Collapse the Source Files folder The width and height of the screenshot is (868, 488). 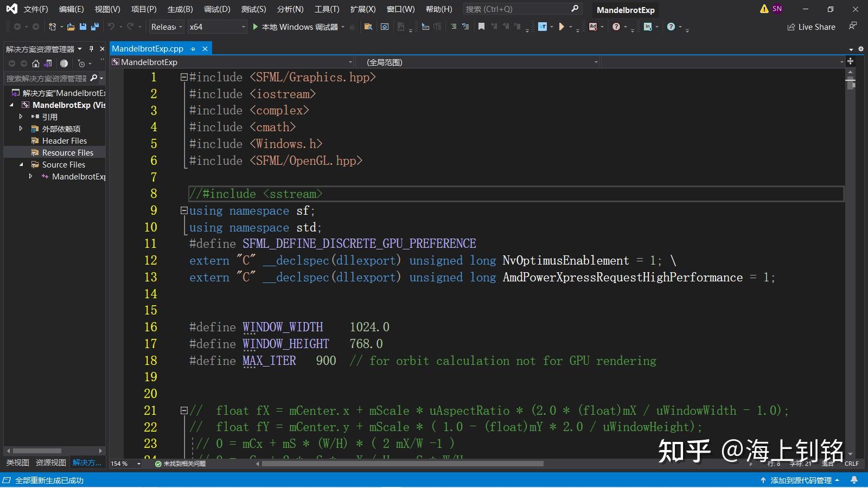21,165
